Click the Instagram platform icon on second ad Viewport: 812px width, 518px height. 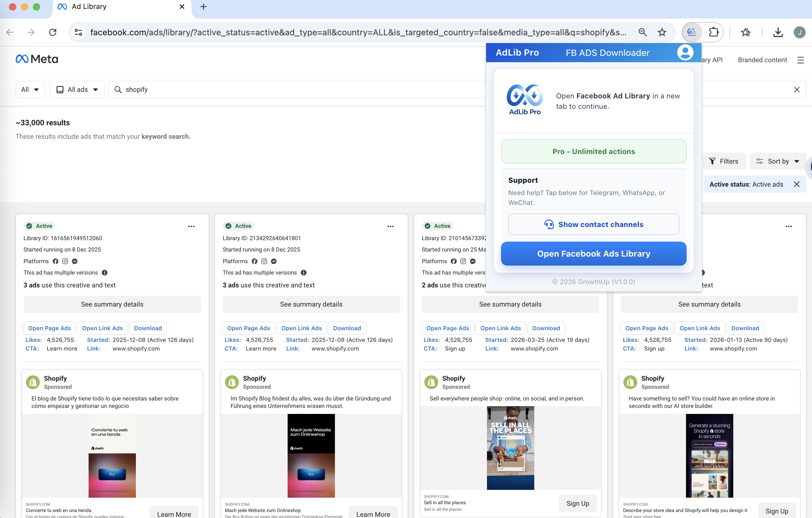point(264,261)
